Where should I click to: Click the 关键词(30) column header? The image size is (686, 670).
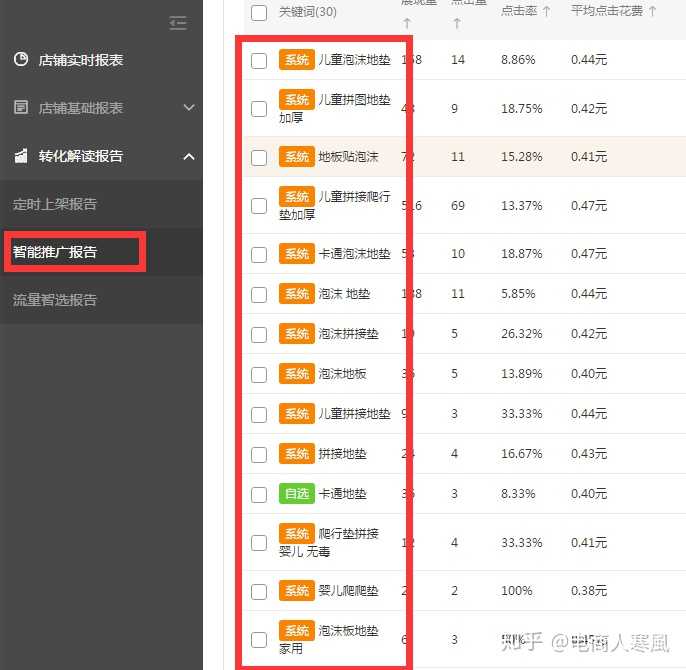[308, 12]
